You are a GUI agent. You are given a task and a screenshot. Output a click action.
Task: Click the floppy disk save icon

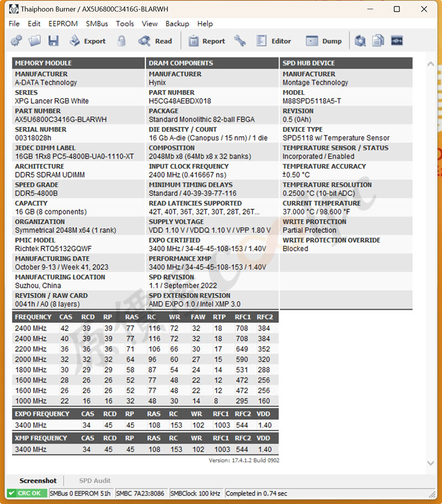pos(53,41)
